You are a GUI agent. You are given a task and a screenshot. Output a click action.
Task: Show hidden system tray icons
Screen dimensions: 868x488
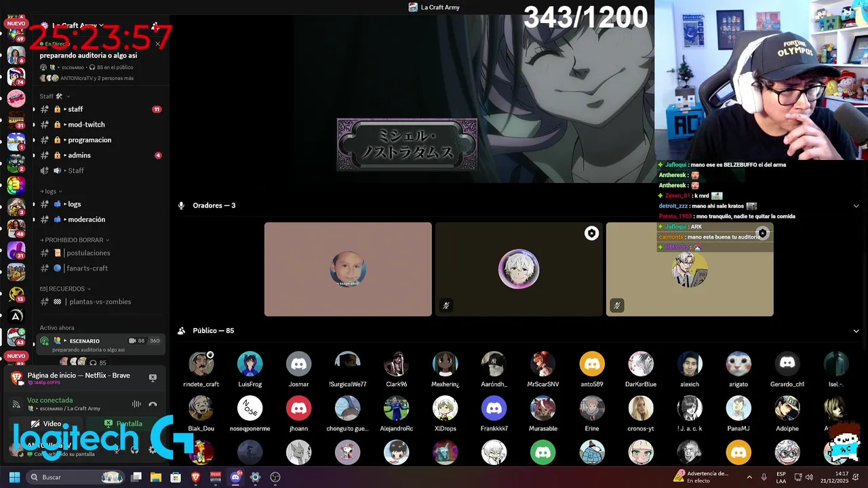click(x=749, y=477)
